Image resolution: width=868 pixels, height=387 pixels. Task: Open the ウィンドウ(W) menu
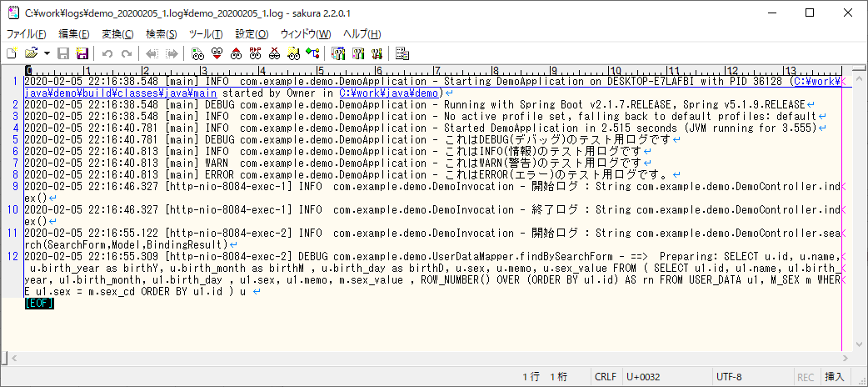306,34
